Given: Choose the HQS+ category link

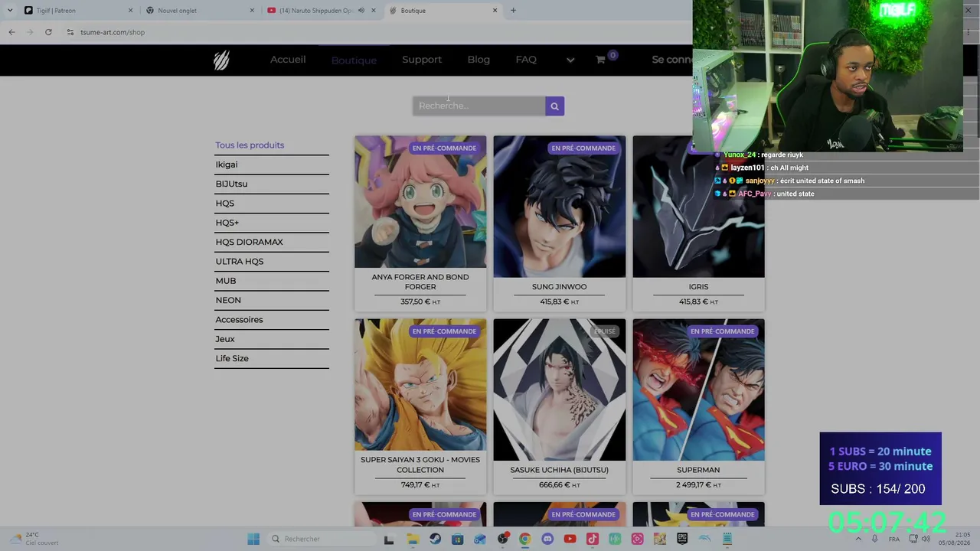Looking at the screenshot, I should click(x=227, y=223).
